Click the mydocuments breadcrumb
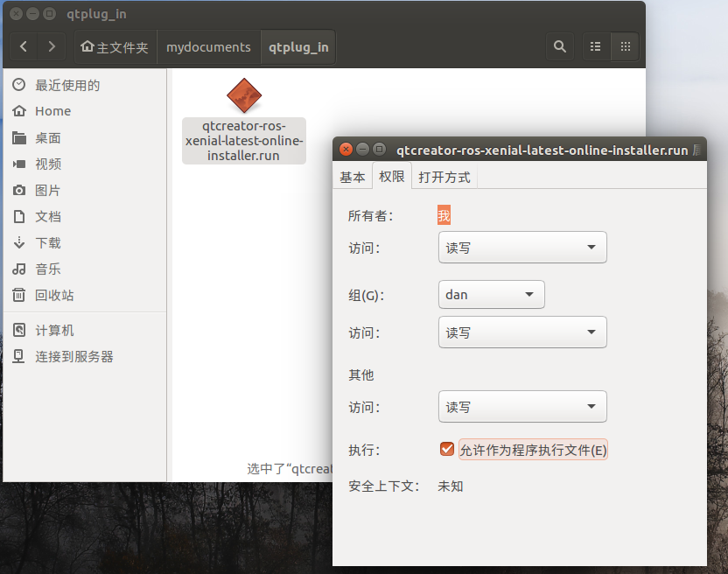This screenshot has width=728, height=574. 208,47
